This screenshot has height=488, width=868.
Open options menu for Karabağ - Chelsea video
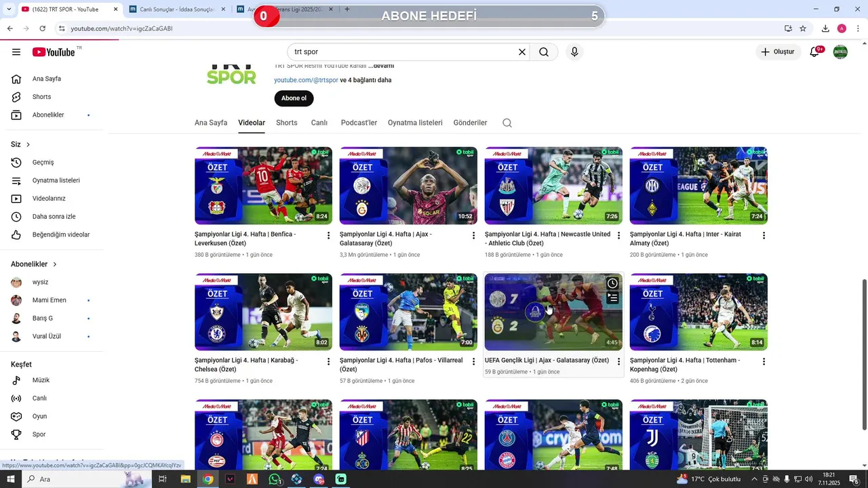[x=328, y=361]
